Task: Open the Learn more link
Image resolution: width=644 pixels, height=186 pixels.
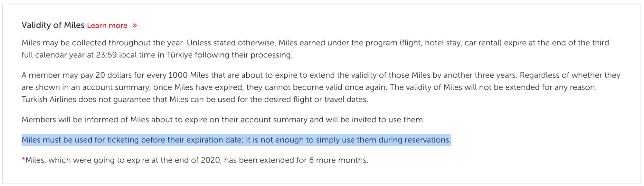Action: point(107,26)
